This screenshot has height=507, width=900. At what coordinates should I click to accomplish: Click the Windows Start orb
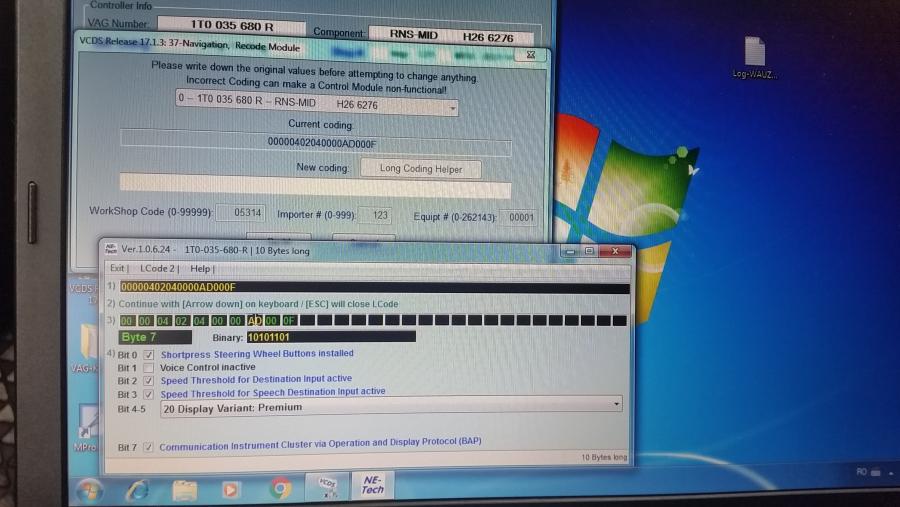coord(89,489)
